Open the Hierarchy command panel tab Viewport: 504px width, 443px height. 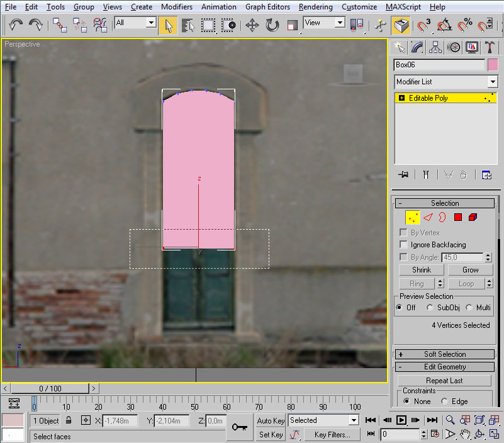point(435,47)
